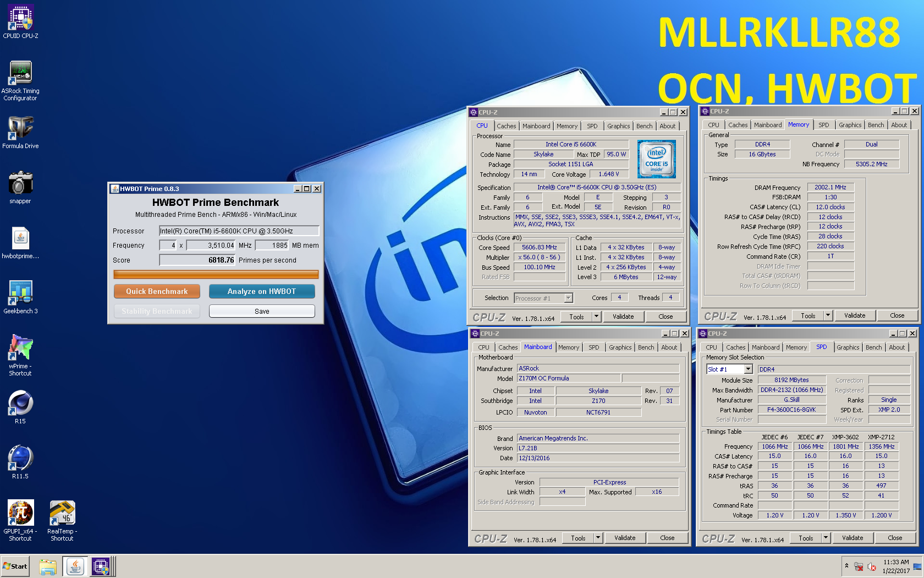Image resolution: width=924 pixels, height=578 pixels.
Task: Open the hwbotprime file desktop icon
Action: 20,242
